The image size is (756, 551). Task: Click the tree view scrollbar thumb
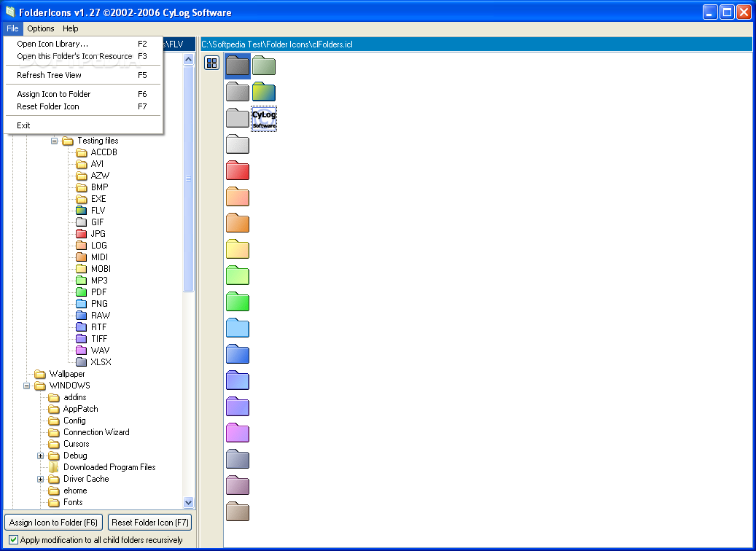pos(189,179)
